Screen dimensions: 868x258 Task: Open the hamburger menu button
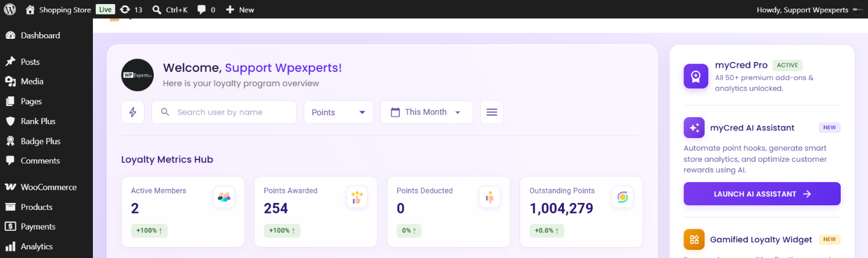tap(492, 112)
